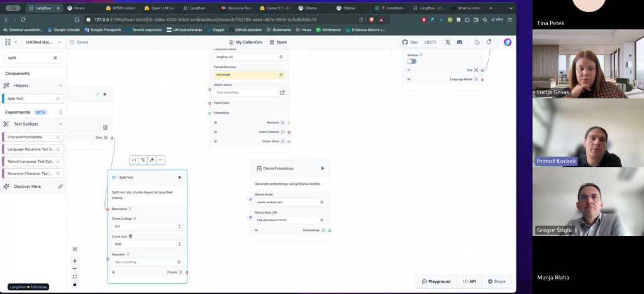Switch to the library browser tab
Viewport: 644px width, 294px height.
pyautogui.click(x=82, y=8)
